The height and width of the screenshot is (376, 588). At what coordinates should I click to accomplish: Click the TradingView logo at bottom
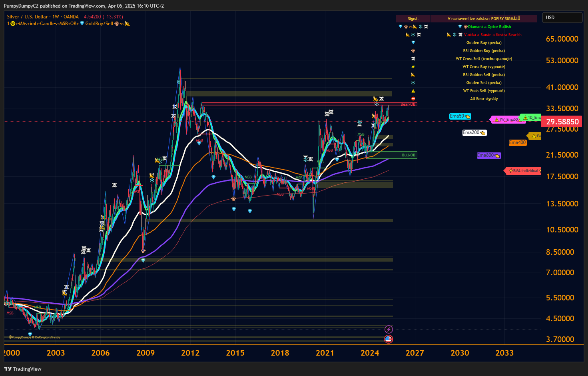tap(23, 369)
